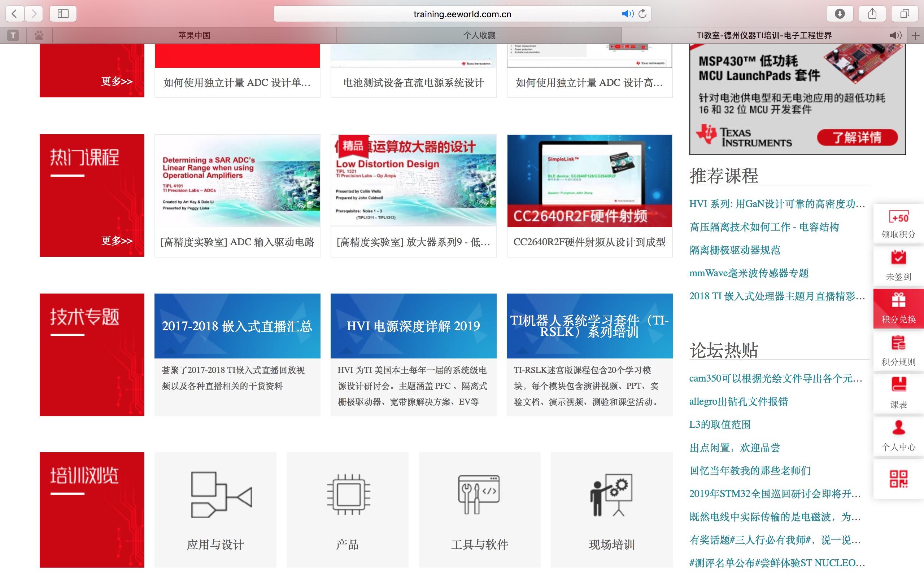Mute the TI教室 tab audio
The height and width of the screenshot is (577, 924).
[896, 35]
